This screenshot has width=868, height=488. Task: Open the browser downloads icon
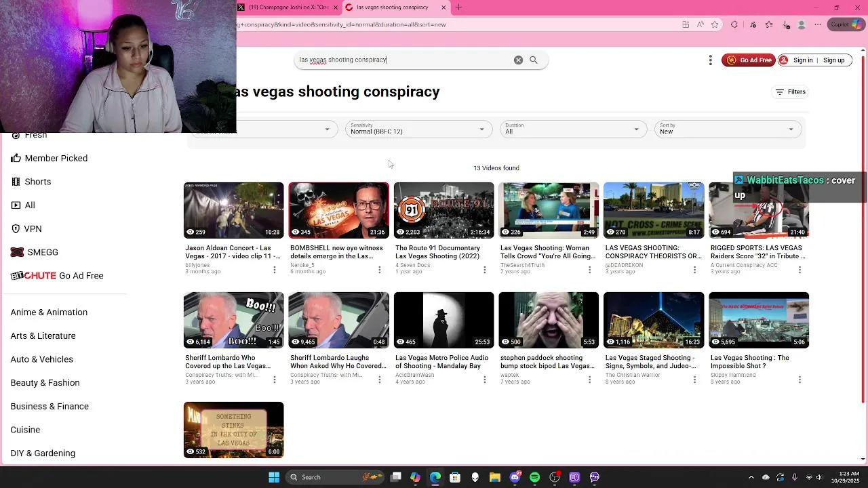coord(787,24)
